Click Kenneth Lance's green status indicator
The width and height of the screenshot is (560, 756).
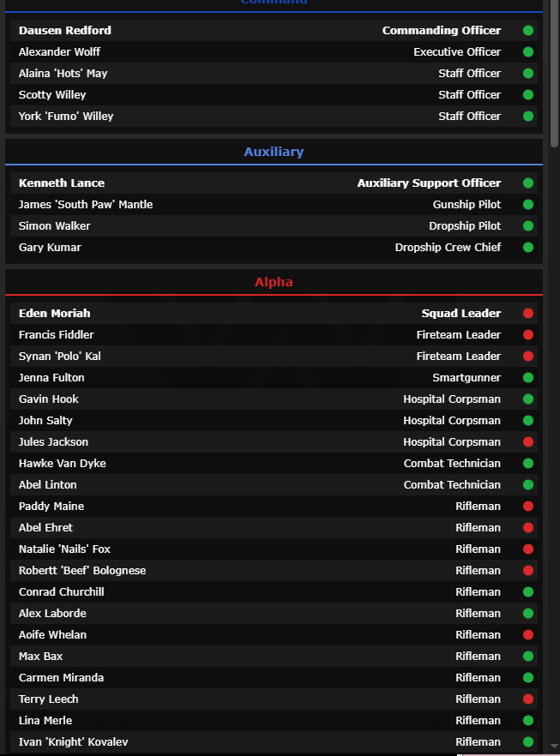528,183
